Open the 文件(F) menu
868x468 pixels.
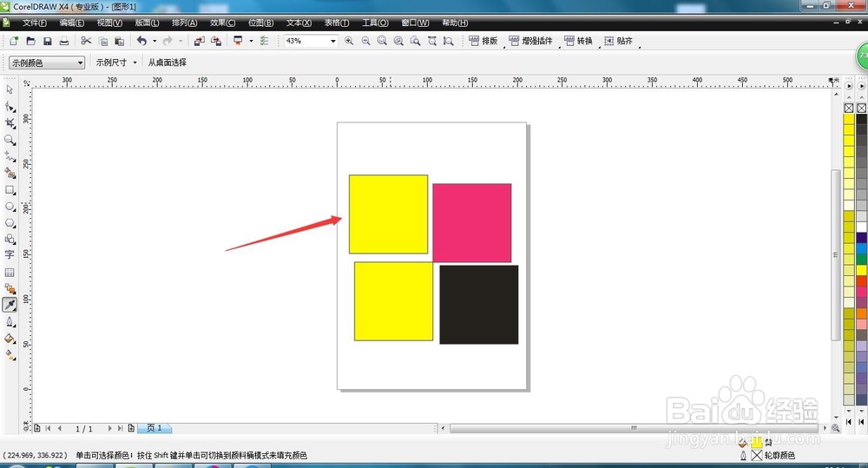tap(35, 23)
